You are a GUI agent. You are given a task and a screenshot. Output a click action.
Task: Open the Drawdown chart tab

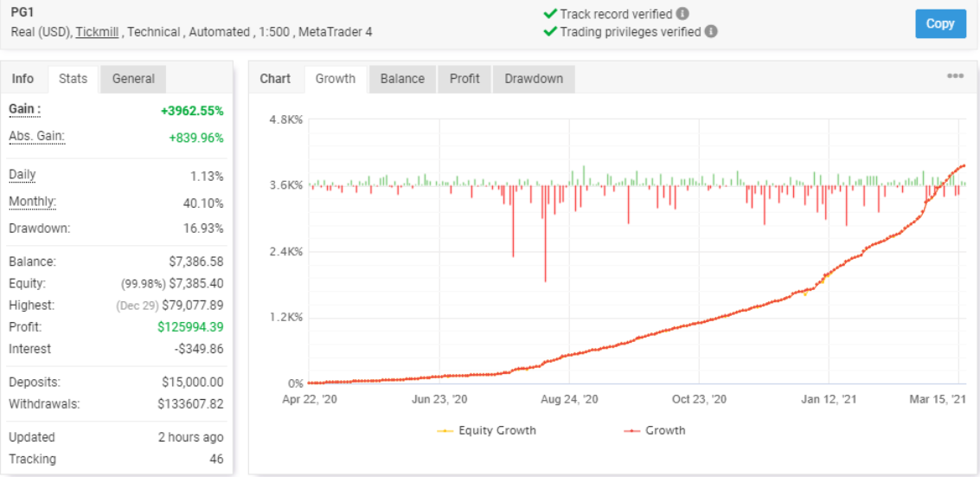pyautogui.click(x=534, y=79)
